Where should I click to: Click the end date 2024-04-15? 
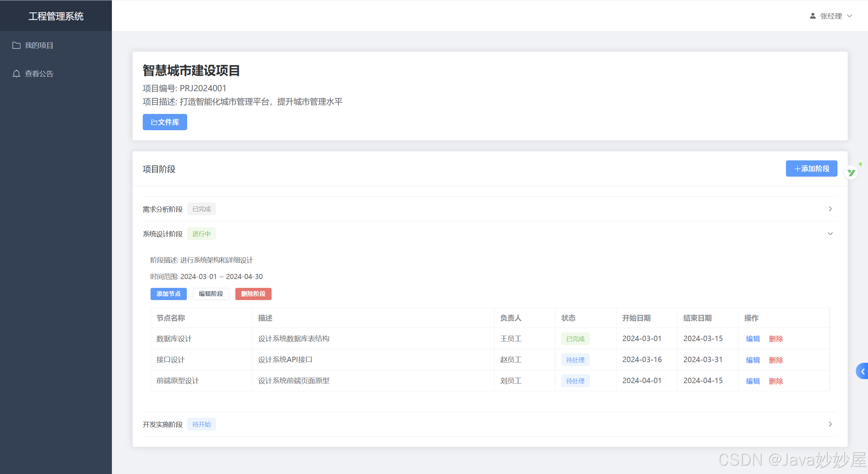(703, 381)
